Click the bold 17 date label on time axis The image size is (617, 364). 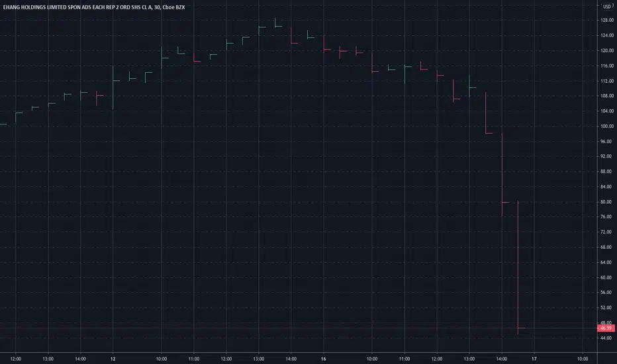[534, 359]
